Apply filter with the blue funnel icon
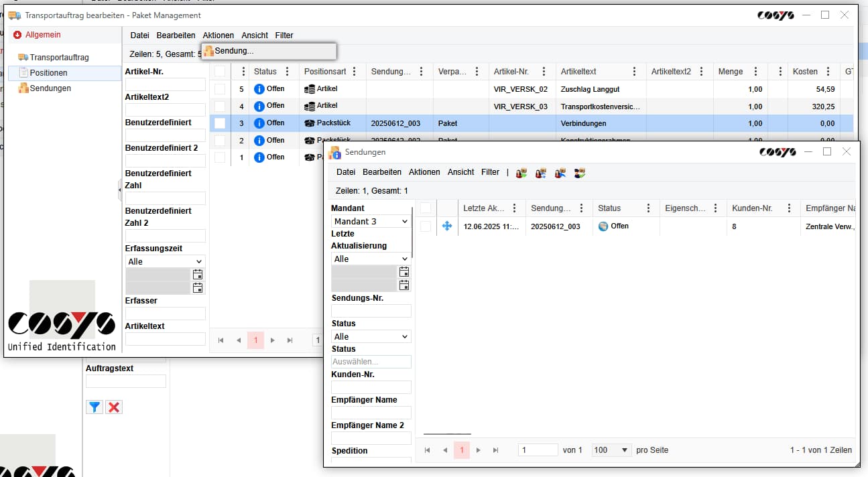868x477 pixels. pyautogui.click(x=95, y=407)
